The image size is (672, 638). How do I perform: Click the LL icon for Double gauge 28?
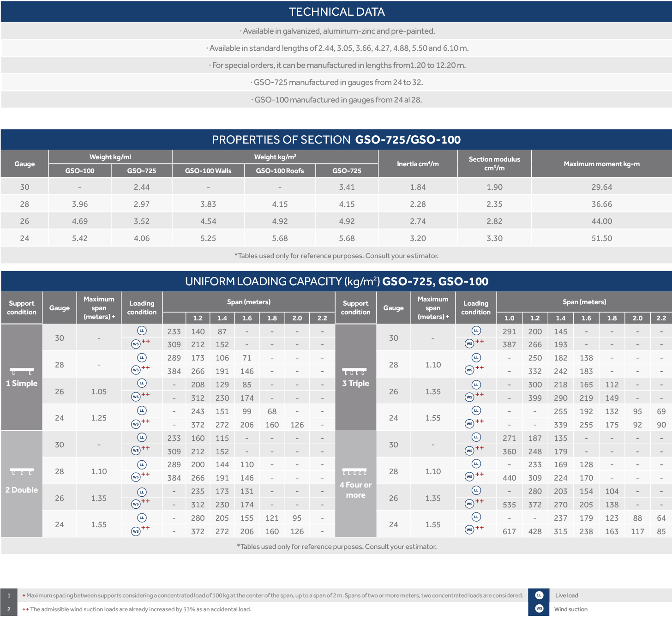pyautogui.click(x=142, y=464)
